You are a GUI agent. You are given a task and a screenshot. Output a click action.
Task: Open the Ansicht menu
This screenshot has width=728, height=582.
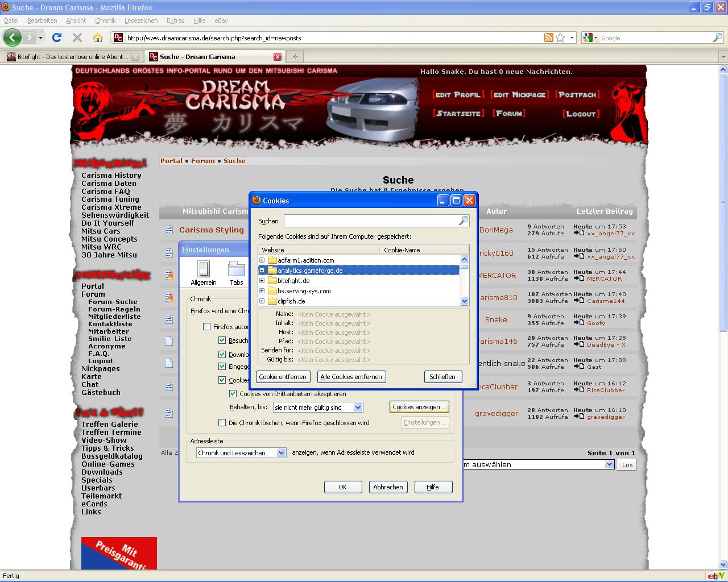point(76,20)
